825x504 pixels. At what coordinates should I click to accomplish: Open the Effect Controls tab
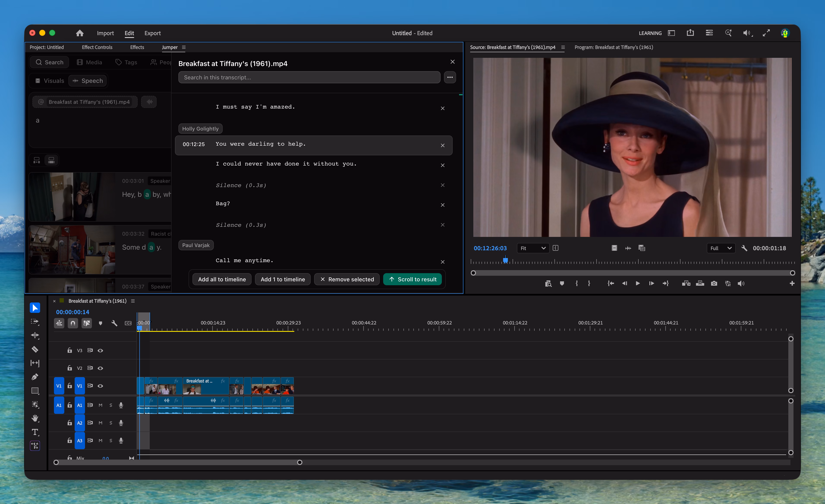pyautogui.click(x=97, y=47)
